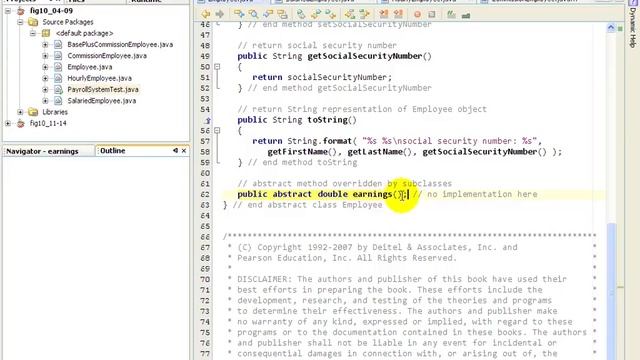Click the Comment toolbar icon
Viewport: 640px width, 360px height.
click(x=384, y=14)
